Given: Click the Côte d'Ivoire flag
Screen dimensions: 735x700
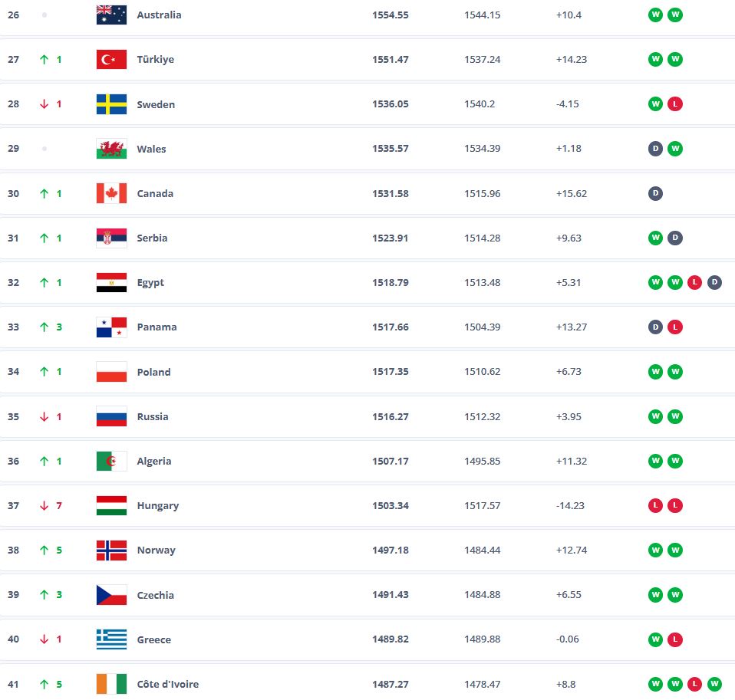Looking at the screenshot, I should [x=111, y=684].
